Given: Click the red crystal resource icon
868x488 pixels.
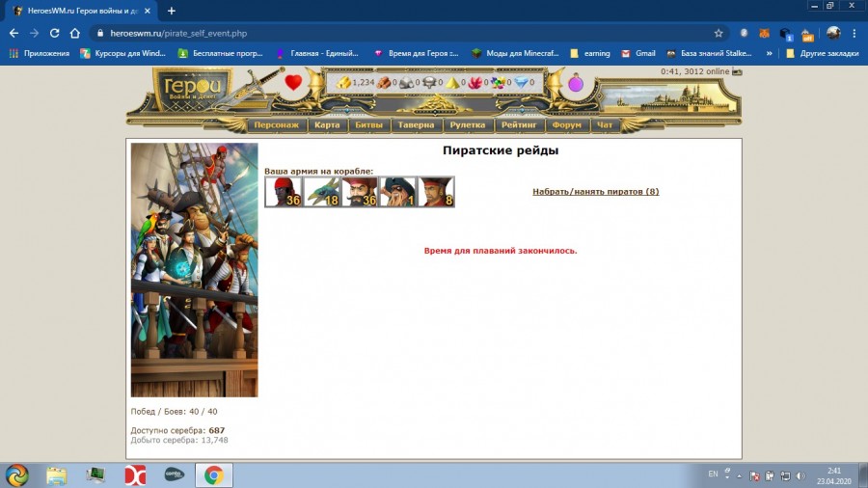Looking at the screenshot, I should point(475,82).
